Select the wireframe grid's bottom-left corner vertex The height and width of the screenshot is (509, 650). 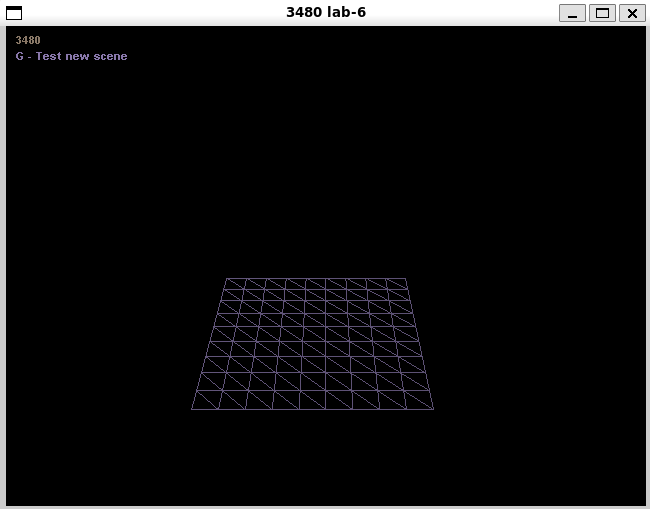(x=192, y=409)
